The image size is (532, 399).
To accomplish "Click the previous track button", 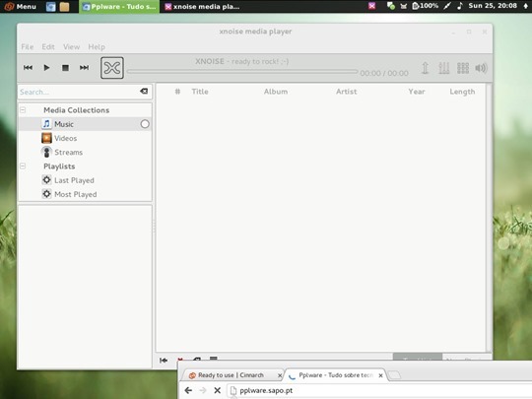I will point(29,68).
